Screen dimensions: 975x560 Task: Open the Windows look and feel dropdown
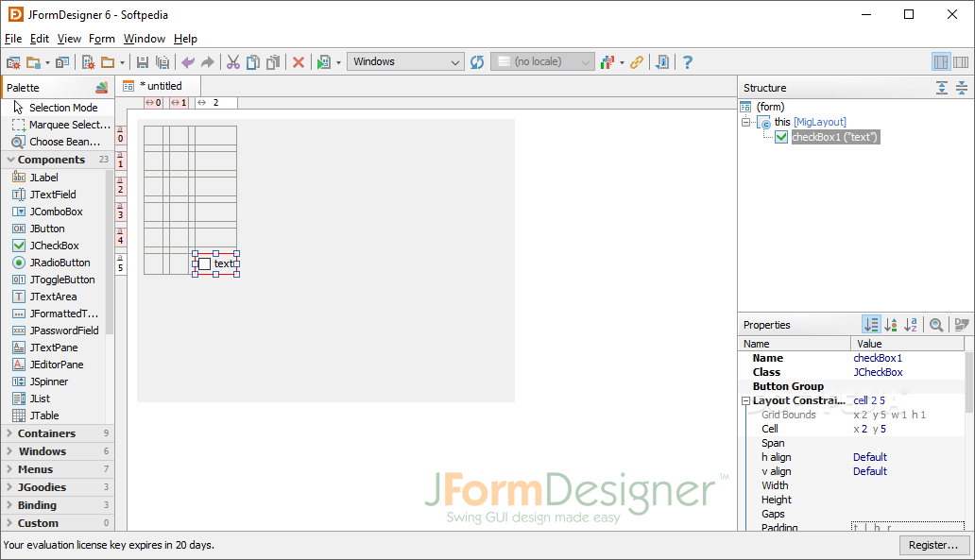coord(405,61)
